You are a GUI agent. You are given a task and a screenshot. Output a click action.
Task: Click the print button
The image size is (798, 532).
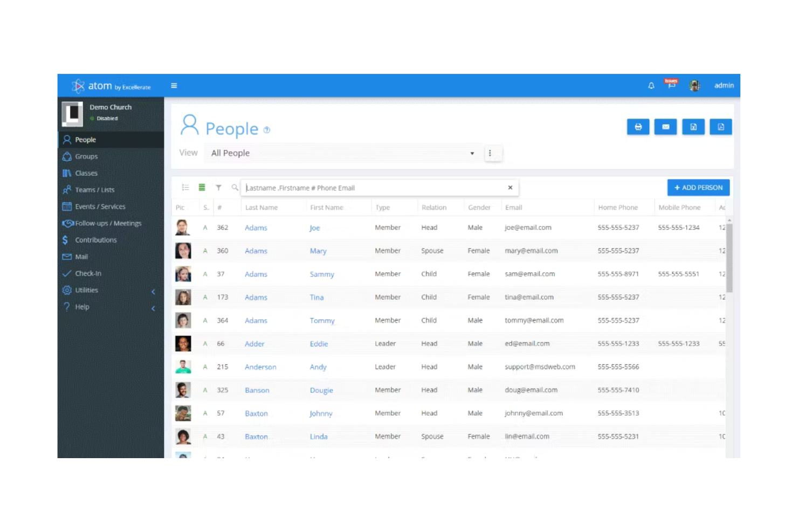(x=638, y=127)
